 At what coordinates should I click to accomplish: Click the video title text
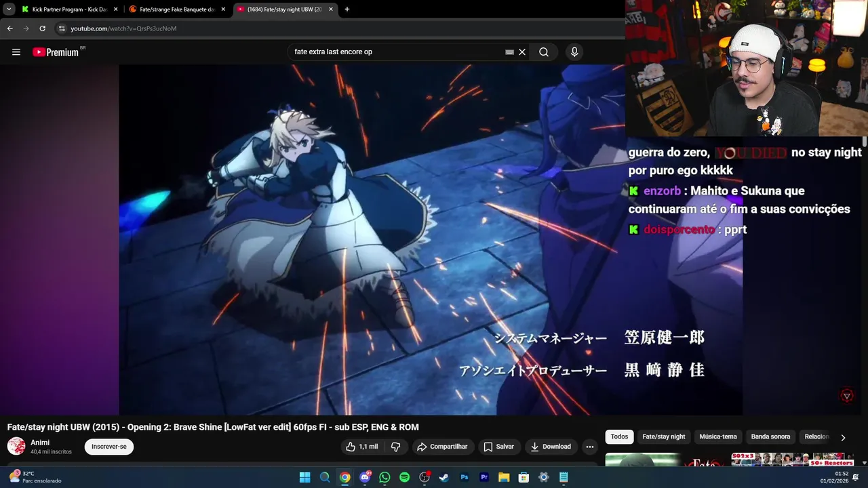click(x=213, y=427)
